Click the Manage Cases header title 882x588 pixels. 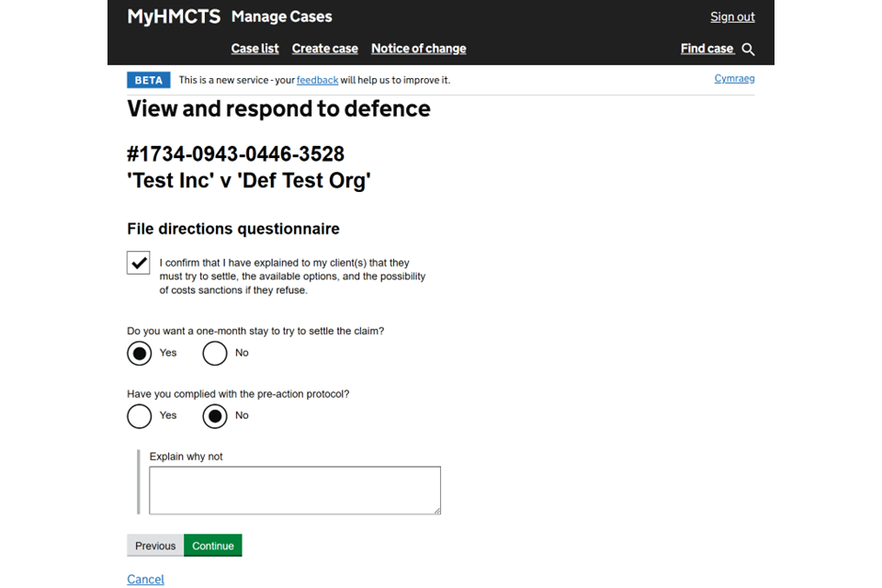(281, 17)
